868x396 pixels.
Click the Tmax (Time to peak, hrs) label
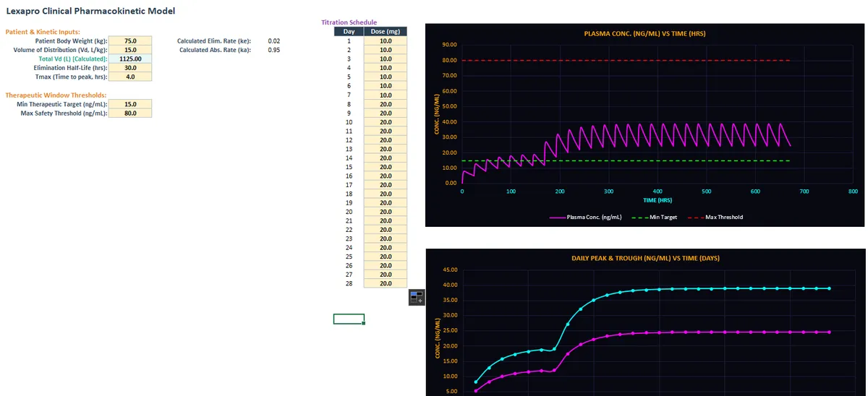tap(71, 77)
